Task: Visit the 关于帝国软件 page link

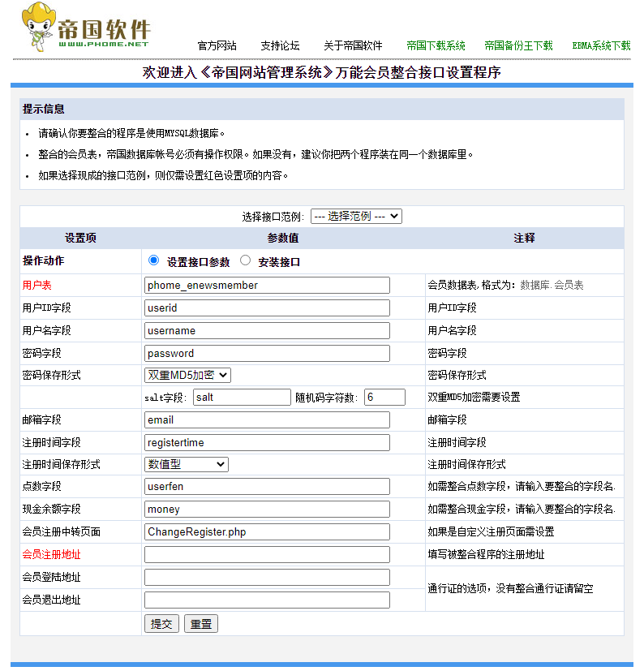Action: pyautogui.click(x=353, y=45)
